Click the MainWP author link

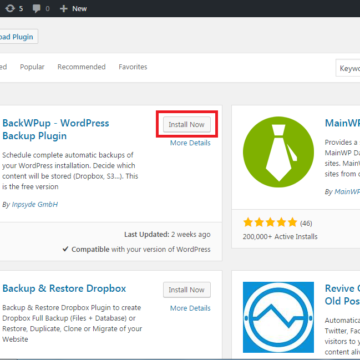pyautogui.click(x=347, y=192)
